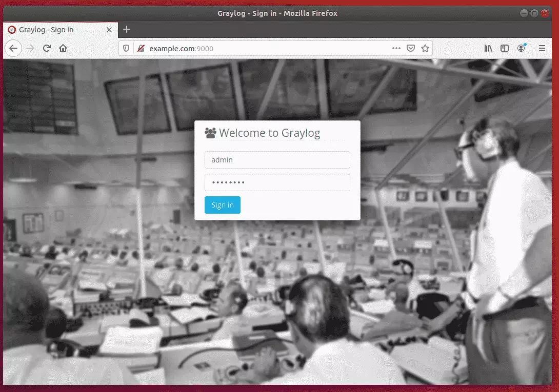The height and width of the screenshot is (392, 559).
Task: Select the Graylog - Sign in tab
Action: pyautogui.click(x=61, y=30)
